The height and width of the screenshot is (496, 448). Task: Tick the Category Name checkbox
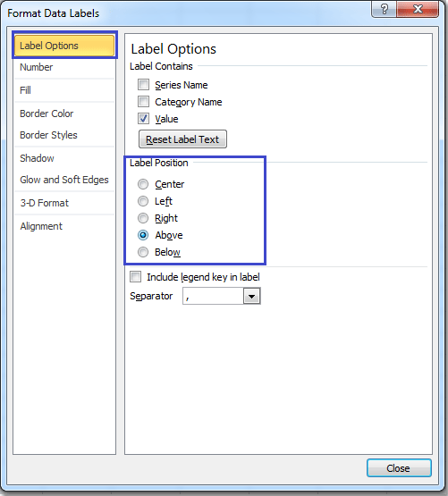[143, 102]
